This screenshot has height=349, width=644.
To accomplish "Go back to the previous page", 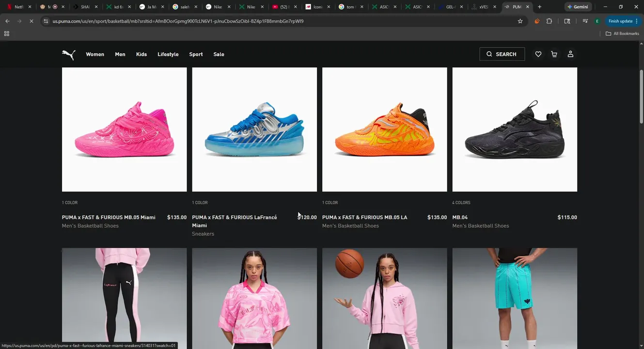I will (7, 21).
